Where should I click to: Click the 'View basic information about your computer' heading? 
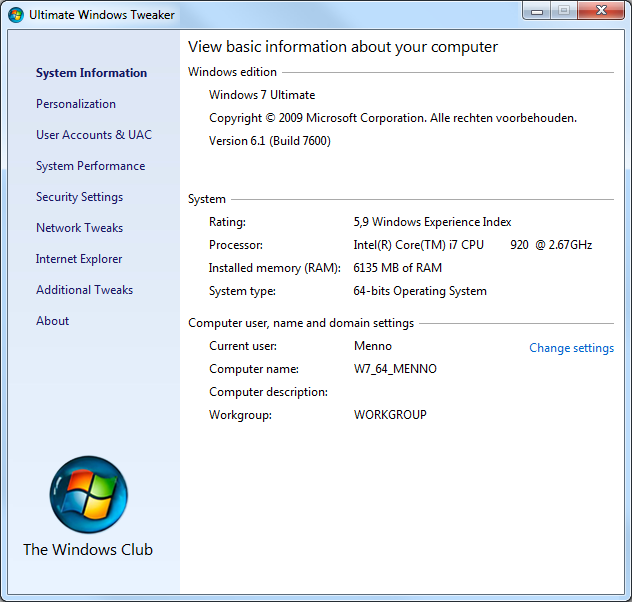343,47
